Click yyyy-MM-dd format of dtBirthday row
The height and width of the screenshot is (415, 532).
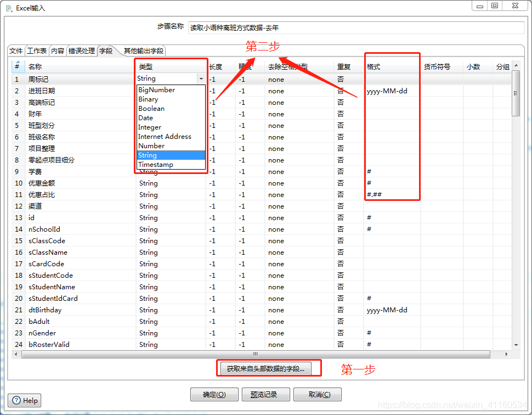(x=392, y=310)
